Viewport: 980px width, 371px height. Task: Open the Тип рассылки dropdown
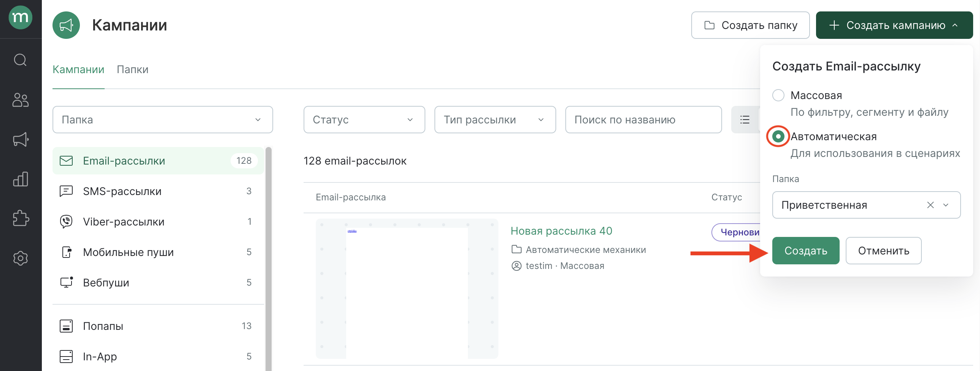(x=495, y=120)
